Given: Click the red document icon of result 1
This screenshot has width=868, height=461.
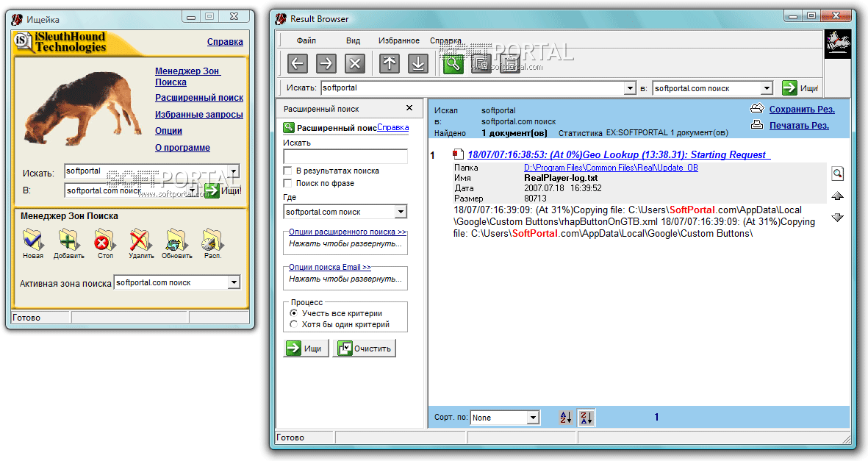Looking at the screenshot, I should pyautogui.click(x=458, y=154).
